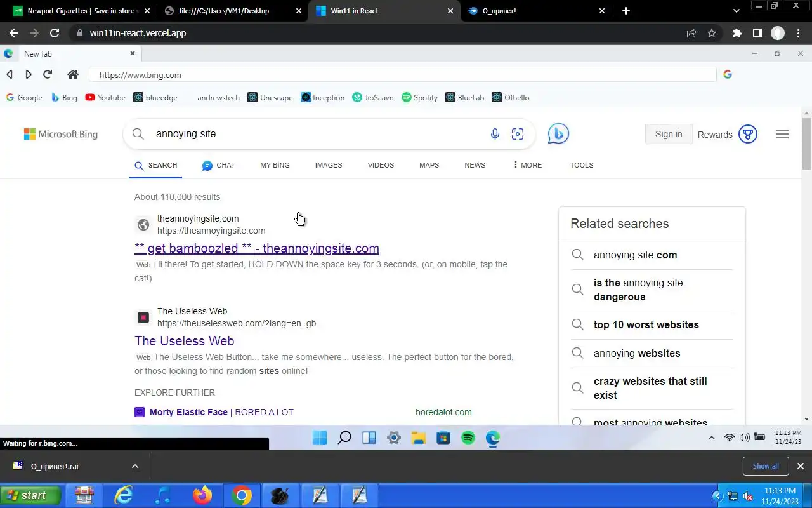Click the XP start button
Image resolution: width=812 pixels, height=508 pixels.
tap(30, 495)
